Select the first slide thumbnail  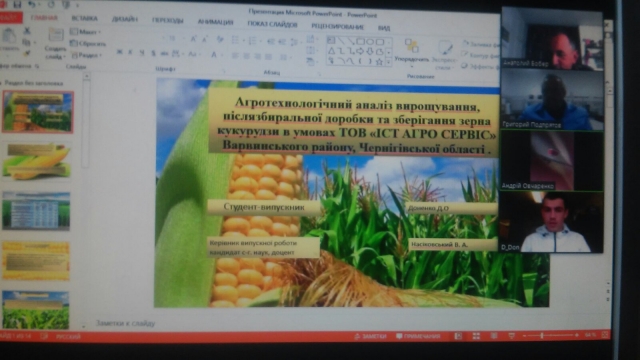38,112
